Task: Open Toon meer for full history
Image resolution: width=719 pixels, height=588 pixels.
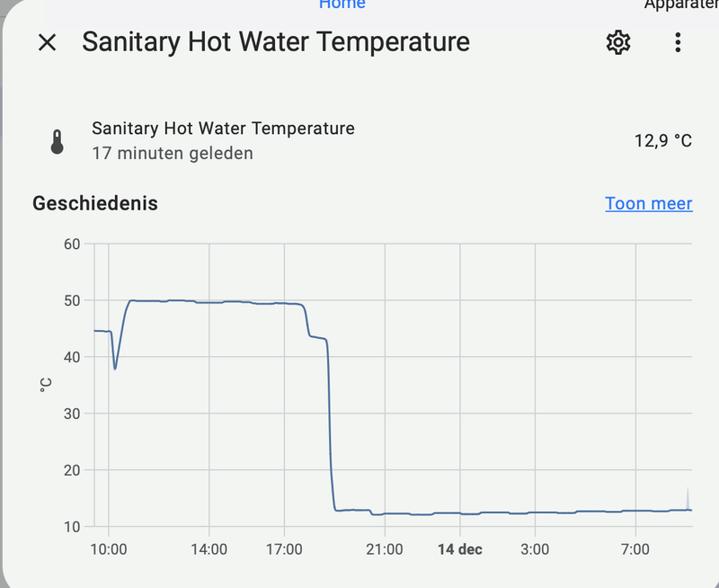Action: 649,203
